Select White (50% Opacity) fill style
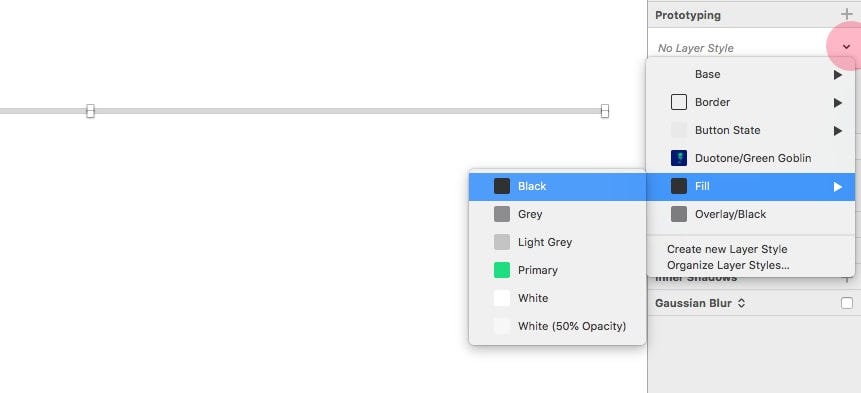 click(x=557, y=326)
